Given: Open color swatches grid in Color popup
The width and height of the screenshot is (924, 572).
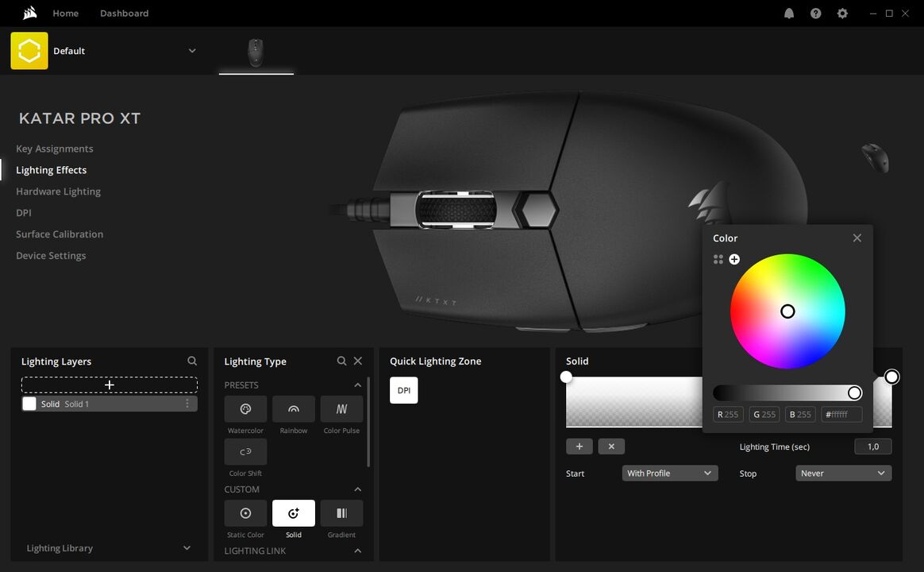Looking at the screenshot, I should (x=718, y=260).
